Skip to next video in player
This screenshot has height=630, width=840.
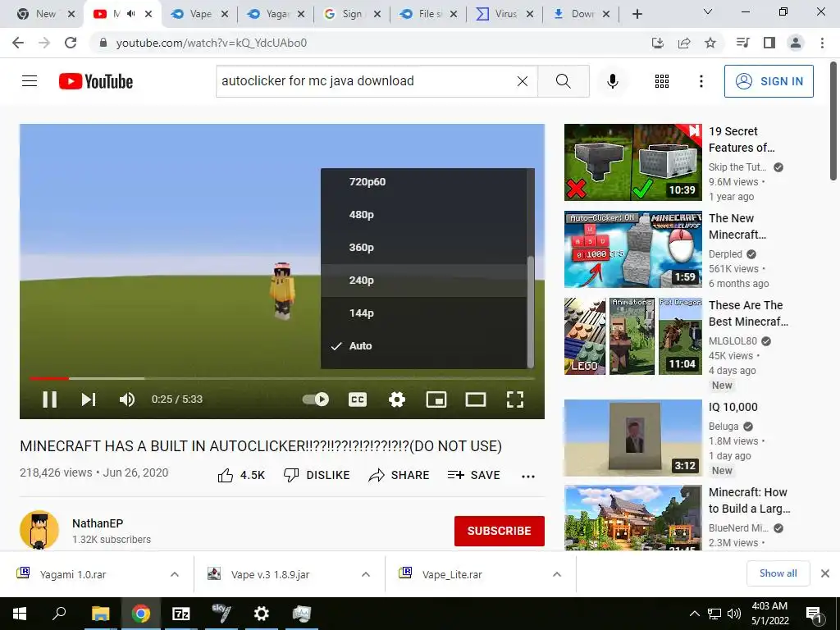coord(89,399)
